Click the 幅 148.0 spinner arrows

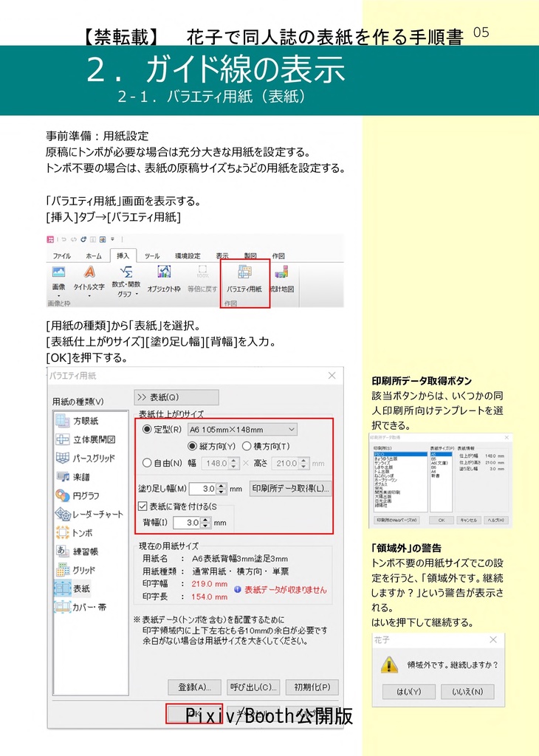233,464
